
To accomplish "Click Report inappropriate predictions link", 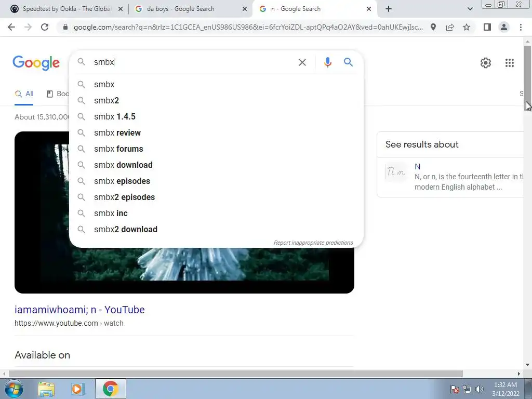I will [313, 243].
